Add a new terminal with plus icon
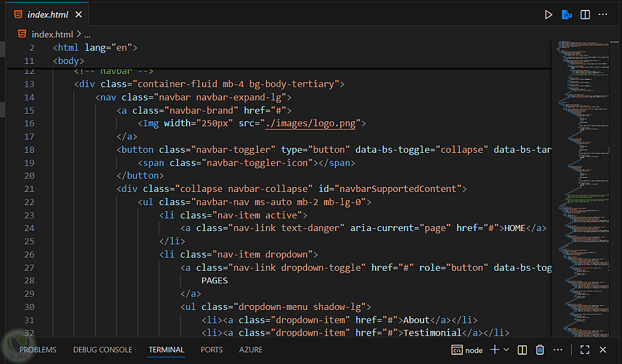The width and height of the screenshot is (622, 364). (494, 350)
